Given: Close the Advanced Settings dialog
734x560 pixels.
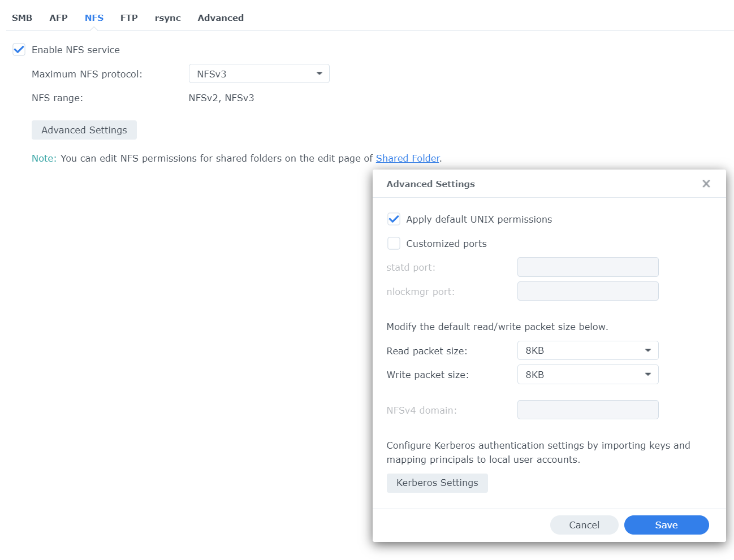Looking at the screenshot, I should pos(706,184).
